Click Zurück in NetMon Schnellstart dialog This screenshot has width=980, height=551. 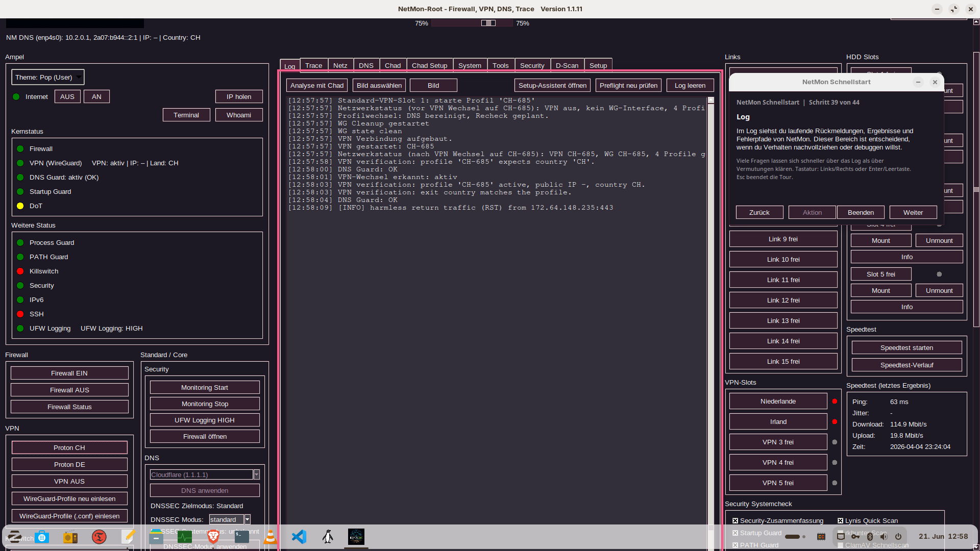(759, 213)
